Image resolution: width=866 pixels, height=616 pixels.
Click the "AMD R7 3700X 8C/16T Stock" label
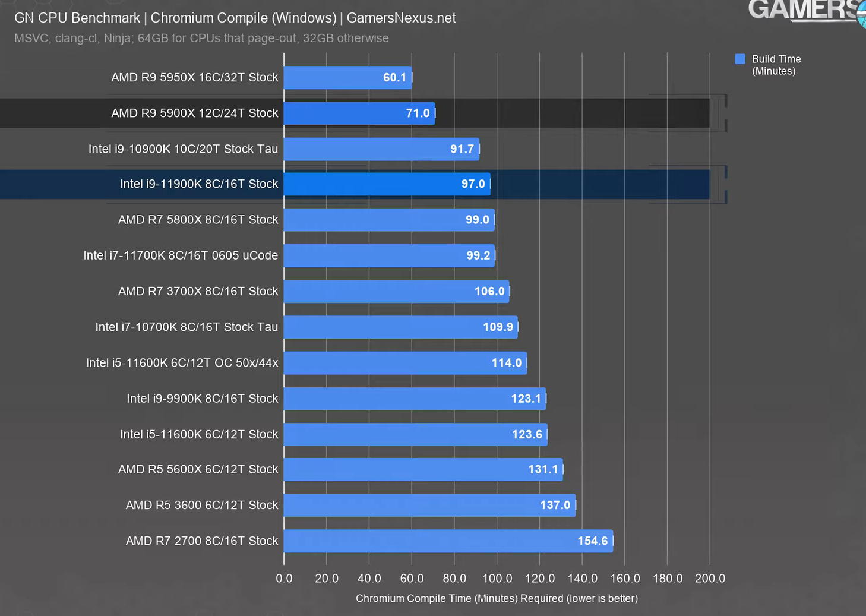coord(198,291)
